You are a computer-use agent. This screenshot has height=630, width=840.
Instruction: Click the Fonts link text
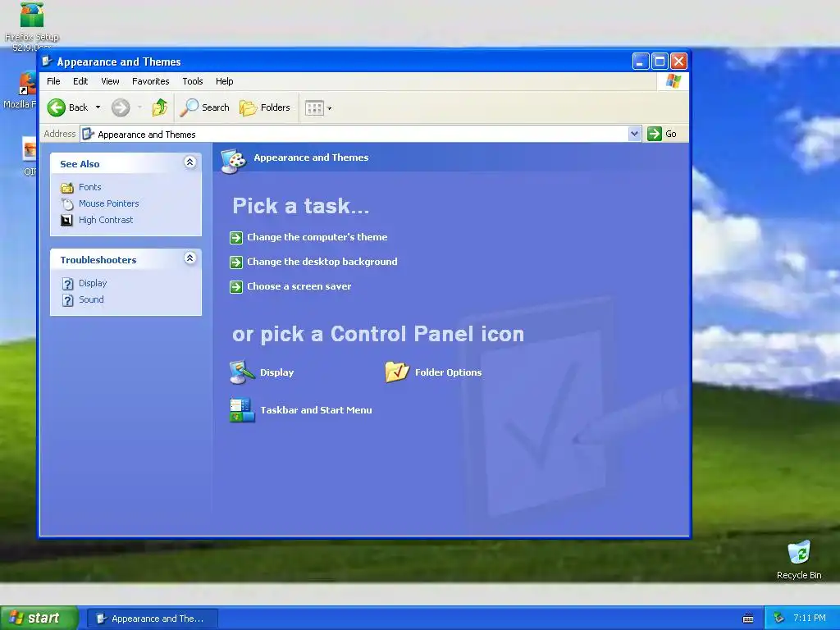[90, 187]
